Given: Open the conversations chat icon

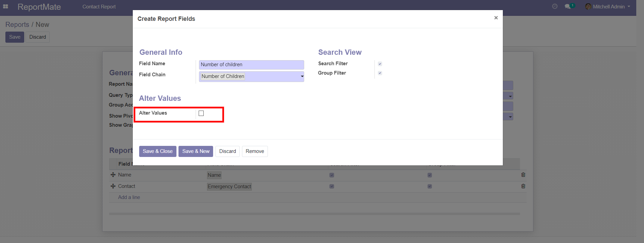Looking at the screenshot, I should click(568, 6).
